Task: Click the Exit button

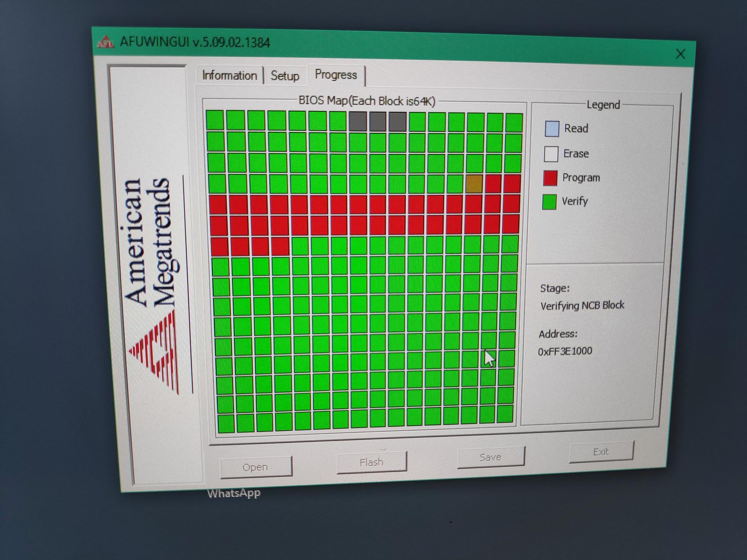Action: pos(601,452)
